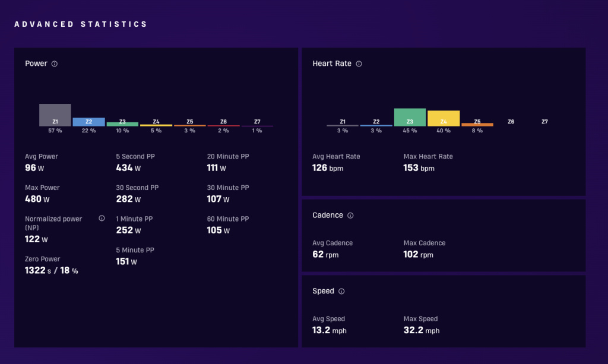Open the Heart Rate info icon
Viewport: 608px width, 364px height.
(x=359, y=64)
